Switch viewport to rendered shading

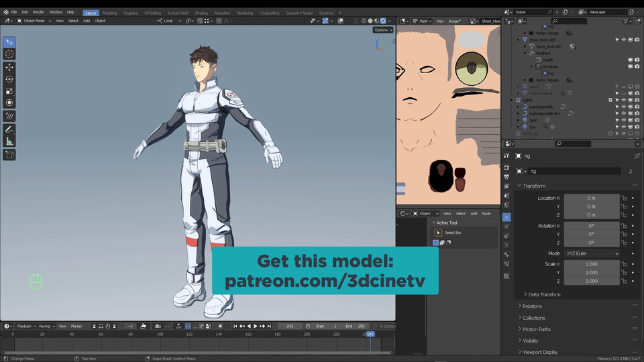pos(383,21)
